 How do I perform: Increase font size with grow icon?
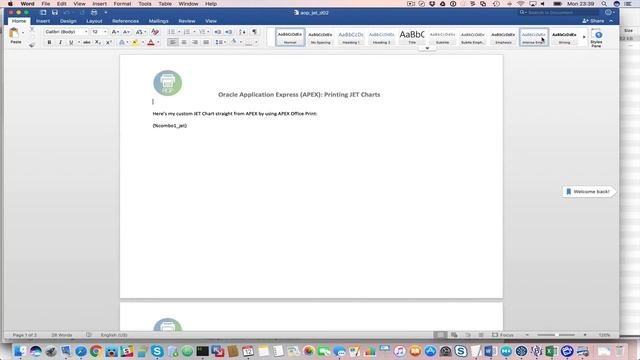click(x=115, y=32)
